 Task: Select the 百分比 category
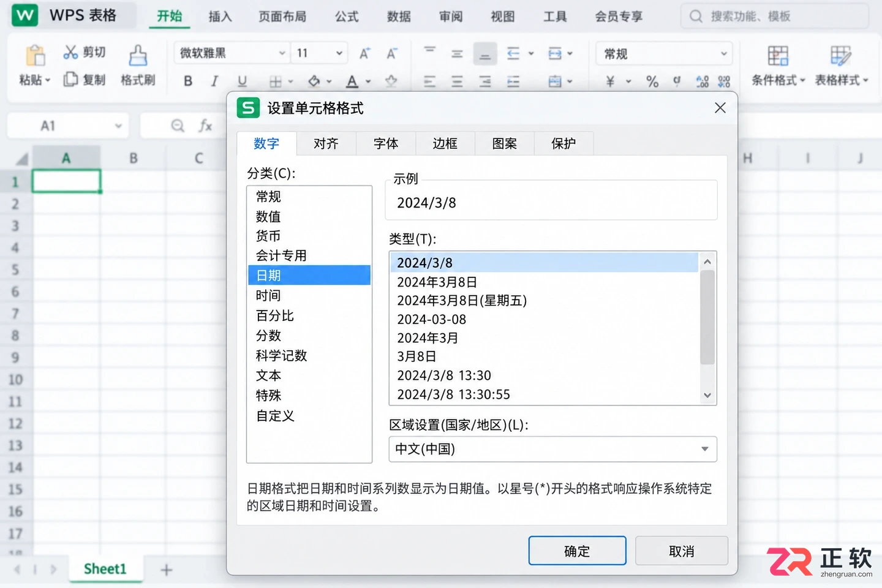309,315
